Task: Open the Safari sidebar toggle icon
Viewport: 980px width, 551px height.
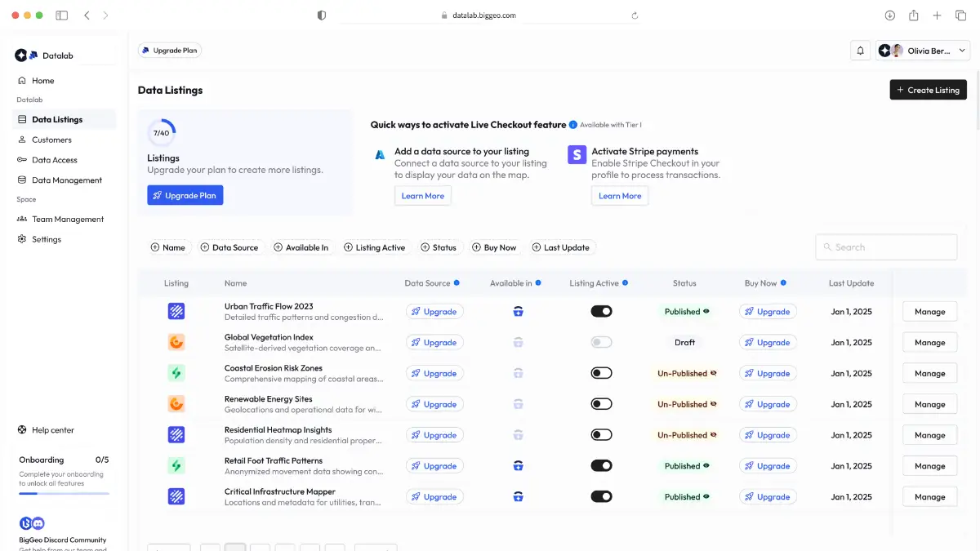Action: coord(61,15)
